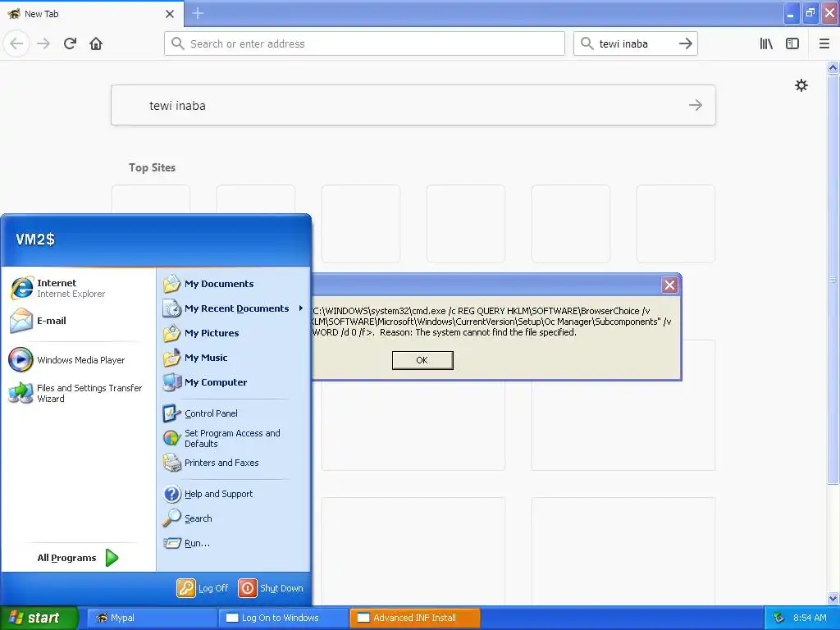Click the scrollbar down arrow
Viewport: 840px width, 630px height.
click(833, 598)
